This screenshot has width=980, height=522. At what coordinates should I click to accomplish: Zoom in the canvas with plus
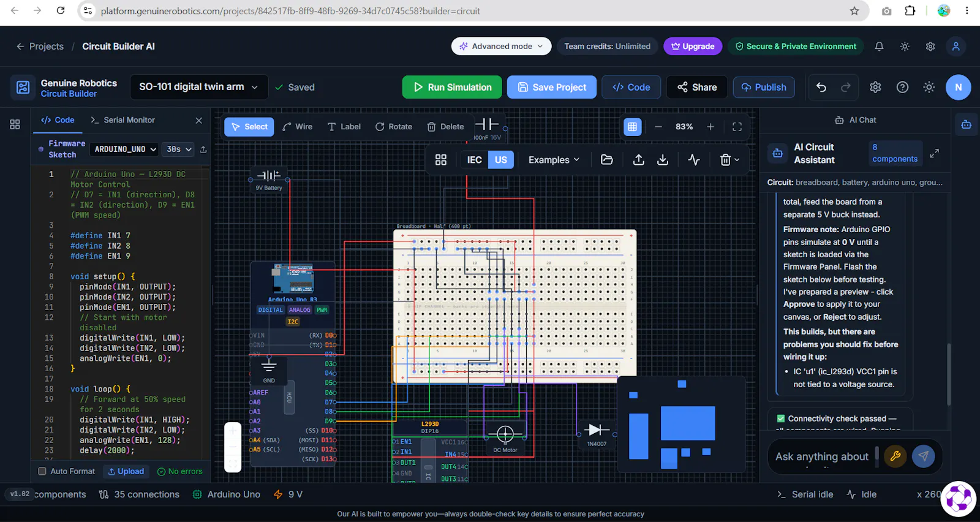(710, 127)
